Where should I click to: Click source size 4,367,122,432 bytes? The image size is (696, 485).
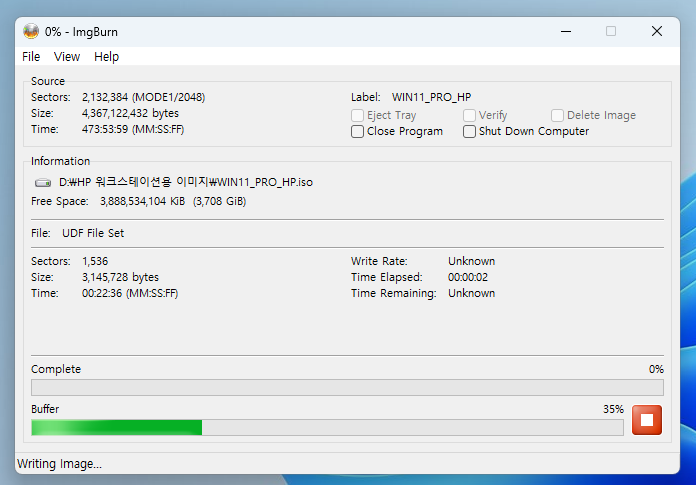click(130, 113)
